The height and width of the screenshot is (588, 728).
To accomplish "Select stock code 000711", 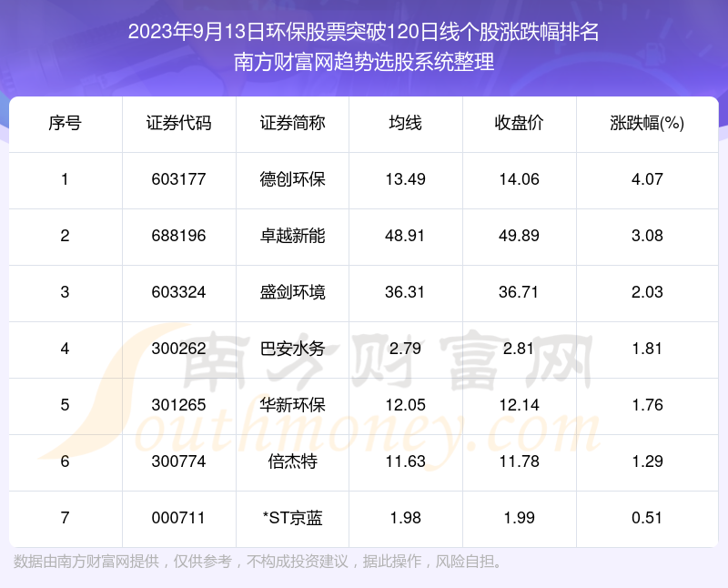I will [178, 518].
